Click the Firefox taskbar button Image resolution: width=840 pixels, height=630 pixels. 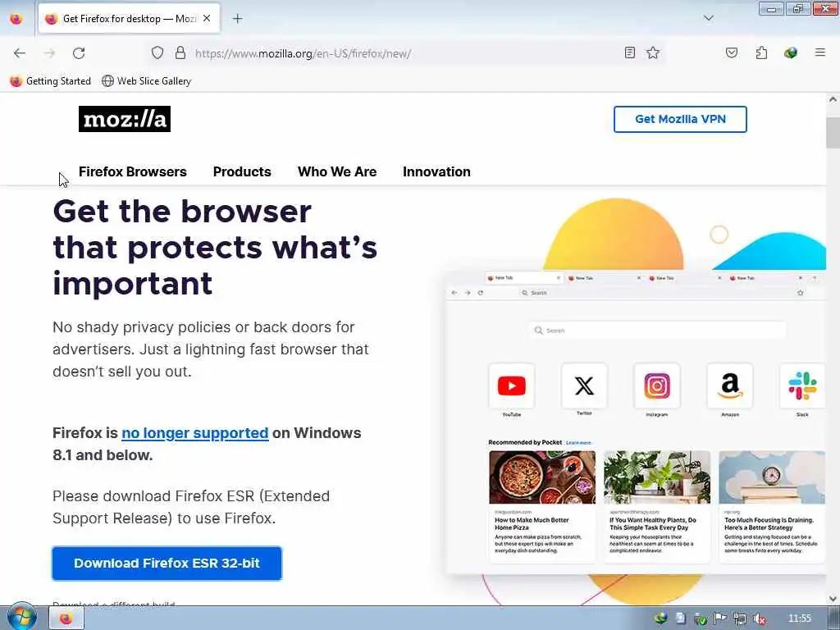tap(66, 619)
